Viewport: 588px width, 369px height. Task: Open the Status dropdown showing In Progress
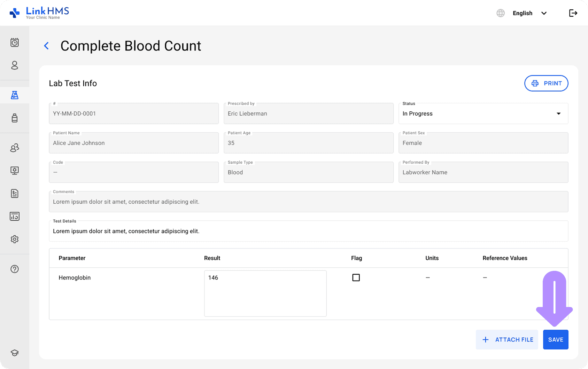483,113
